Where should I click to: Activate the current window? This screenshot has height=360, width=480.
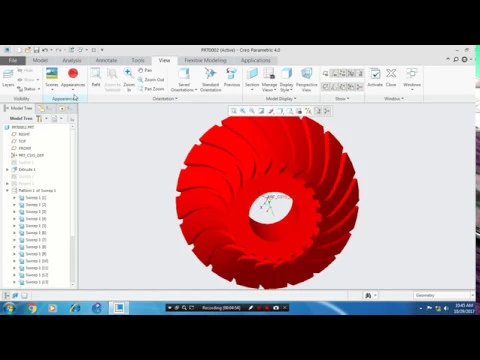(x=375, y=77)
